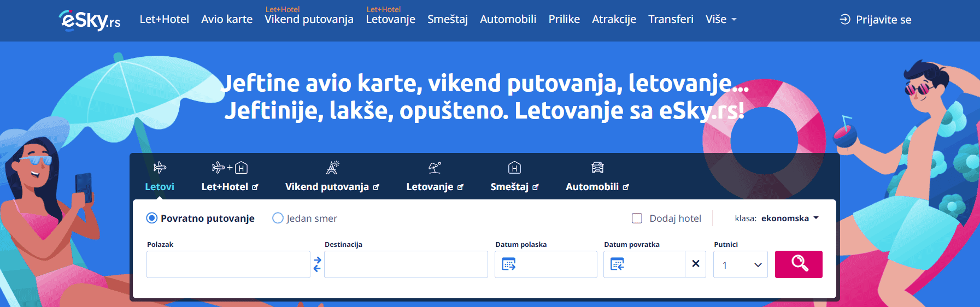Open return date calendar icon
Viewport: 980px width, 307px height.
[x=618, y=264]
